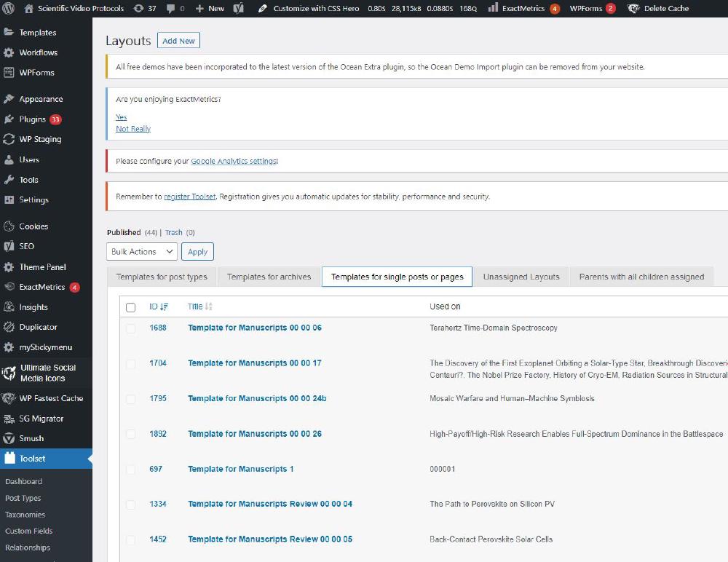Image resolution: width=728 pixels, height=562 pixels.
Task: Open the Bulk Actions dropdown
Action: click(142, 252)
